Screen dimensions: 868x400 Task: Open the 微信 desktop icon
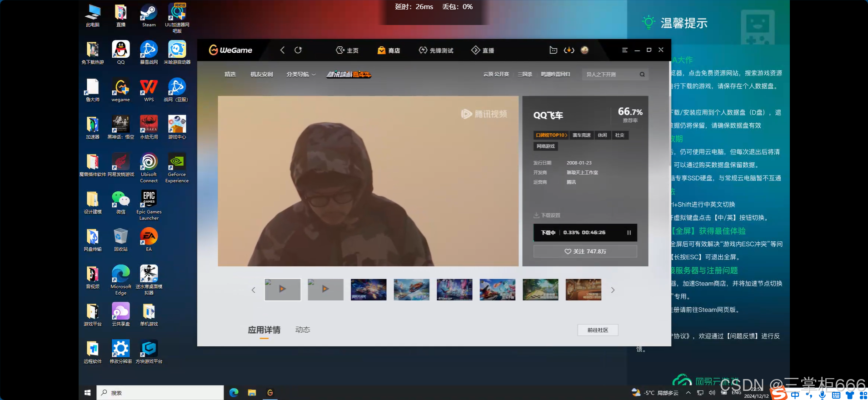(121, 202)
